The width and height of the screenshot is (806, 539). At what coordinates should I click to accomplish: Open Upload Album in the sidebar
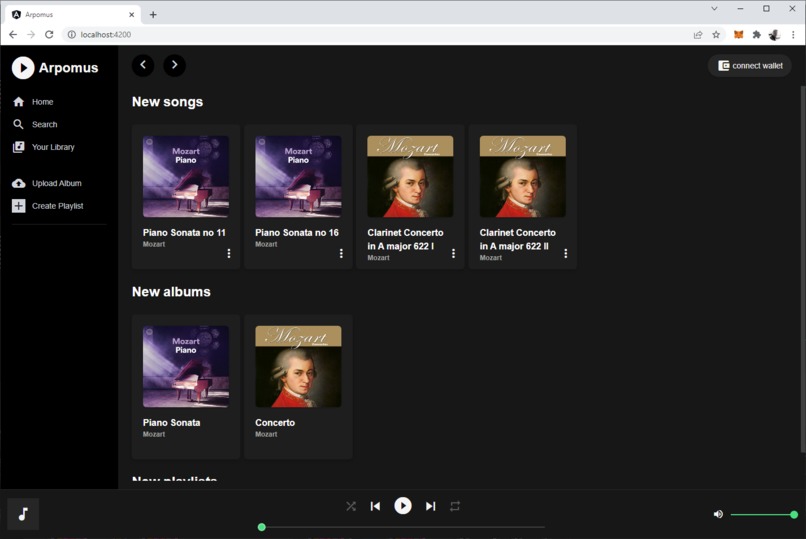click(x=47, y=183)
